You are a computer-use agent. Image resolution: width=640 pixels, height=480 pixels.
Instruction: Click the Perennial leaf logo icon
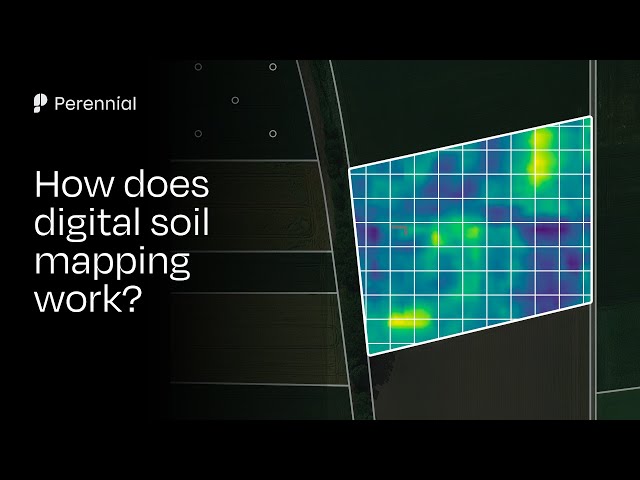[x=40, y=103]
